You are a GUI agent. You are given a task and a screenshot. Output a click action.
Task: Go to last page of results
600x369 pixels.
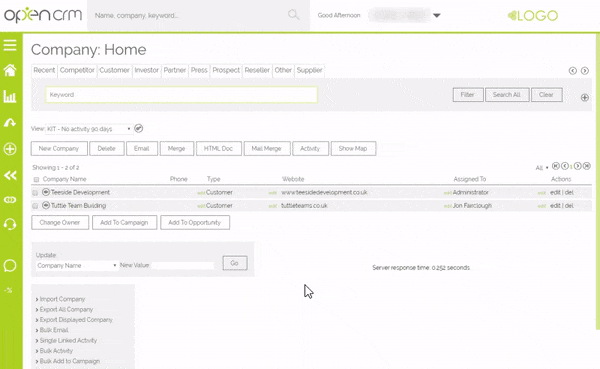tap(587, 166)
